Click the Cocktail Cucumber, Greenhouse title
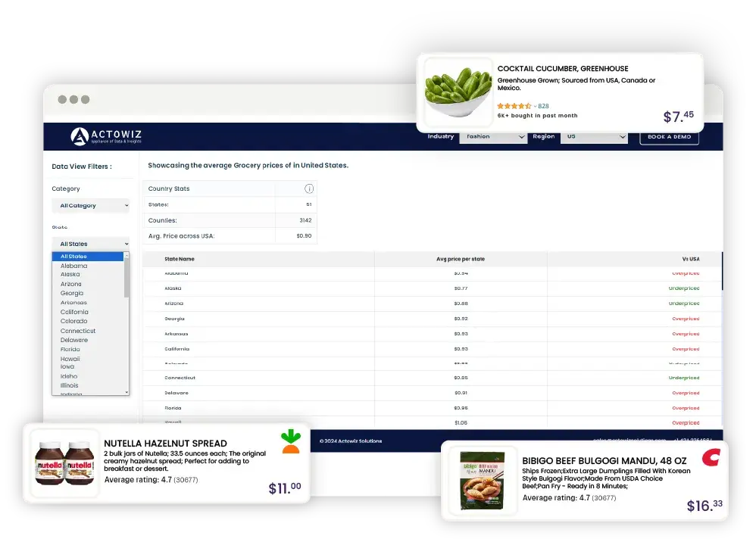The width and height of the screenshot is (756, 545). 563,69
